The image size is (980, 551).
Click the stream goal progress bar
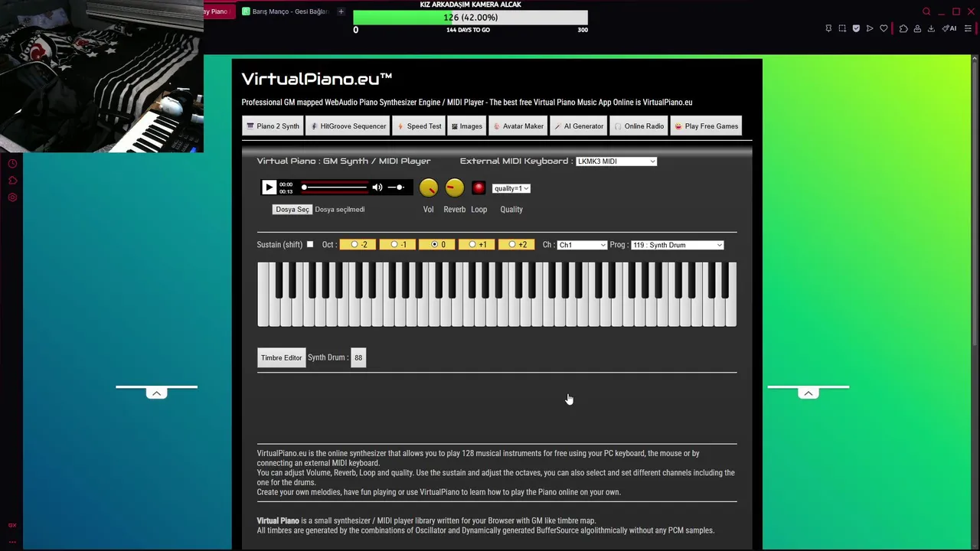click(x=470, y=18)
